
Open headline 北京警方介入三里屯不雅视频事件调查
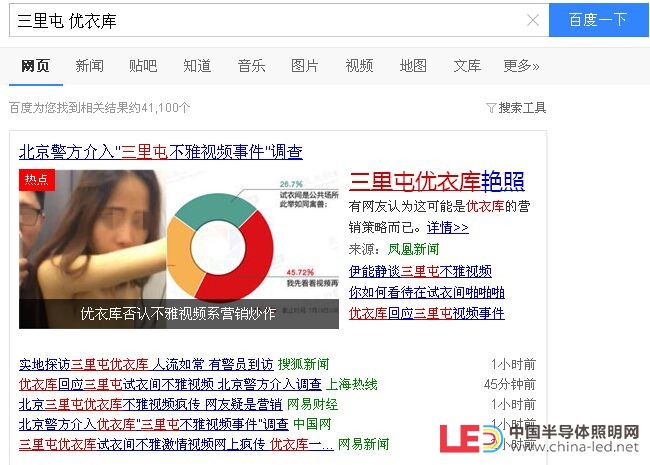pos(161,152)
